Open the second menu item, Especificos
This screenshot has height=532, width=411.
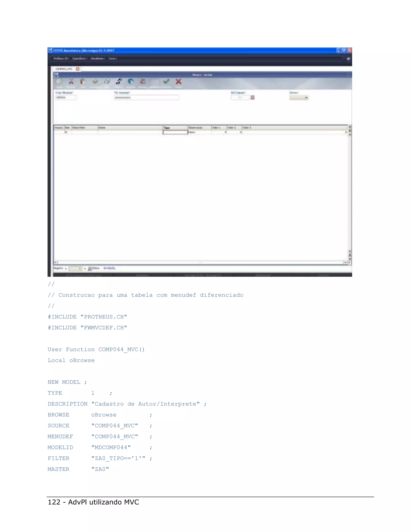pos(80,59)
